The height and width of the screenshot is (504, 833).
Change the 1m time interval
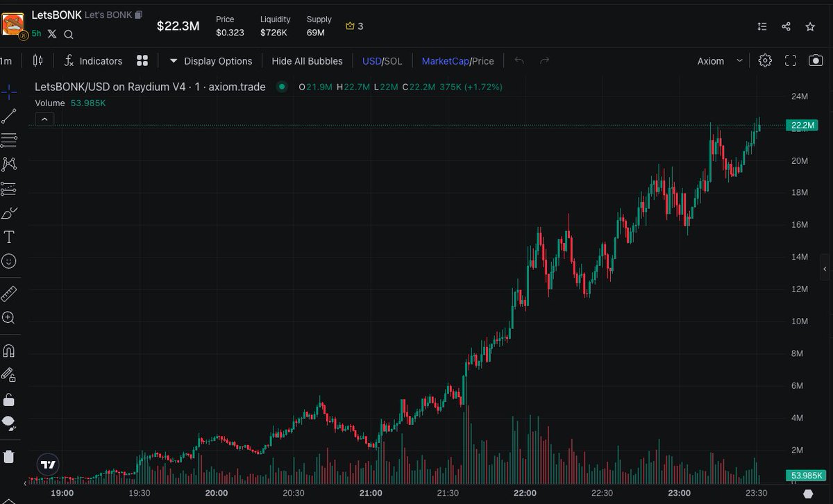[x=6, y=61]
